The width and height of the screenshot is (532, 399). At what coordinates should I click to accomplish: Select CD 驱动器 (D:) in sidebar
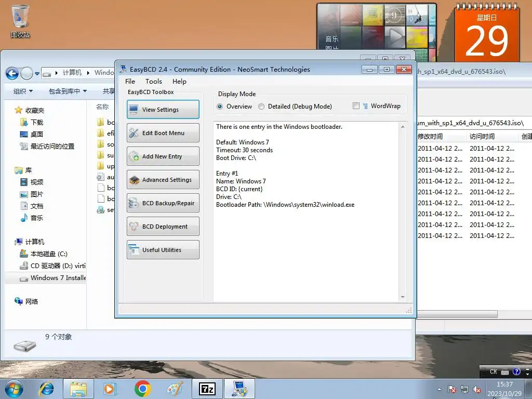(x=52, y=265)
